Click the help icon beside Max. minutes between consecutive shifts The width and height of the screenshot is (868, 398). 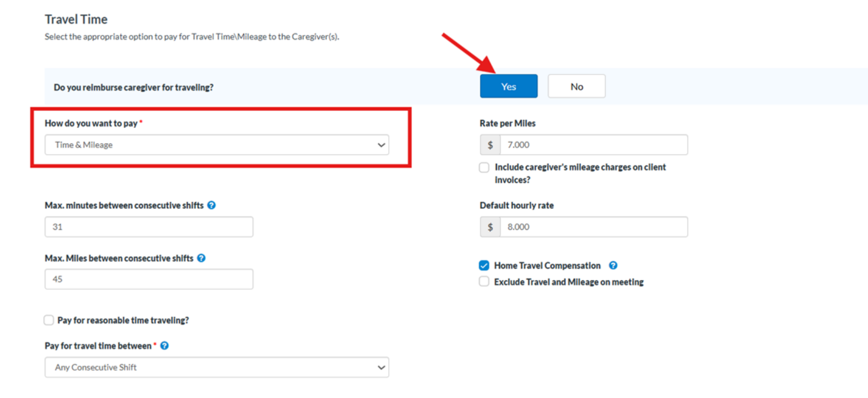click(211, 205)
